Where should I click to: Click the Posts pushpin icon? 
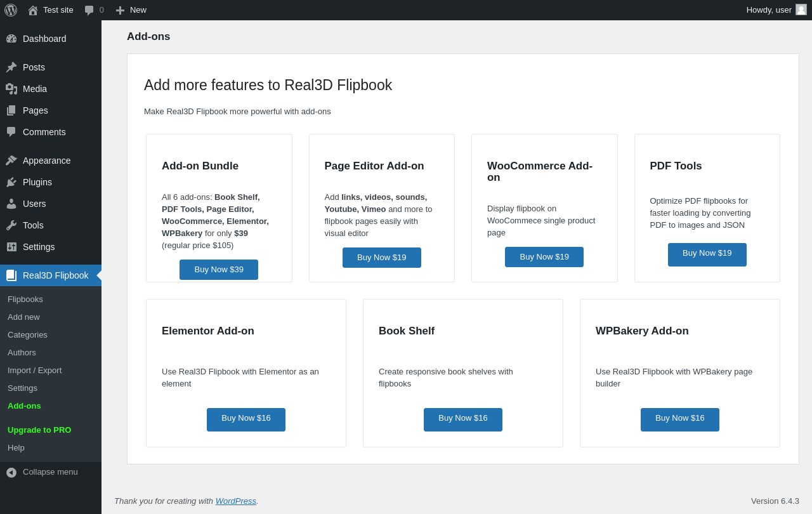click(x=11, y=67)
